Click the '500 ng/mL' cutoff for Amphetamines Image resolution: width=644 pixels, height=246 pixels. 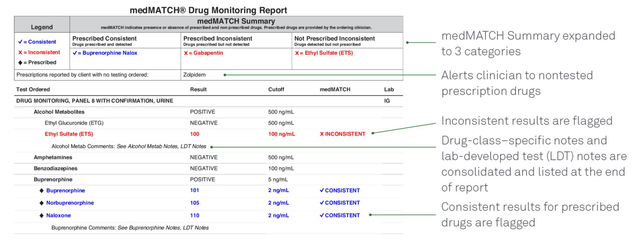281,157
